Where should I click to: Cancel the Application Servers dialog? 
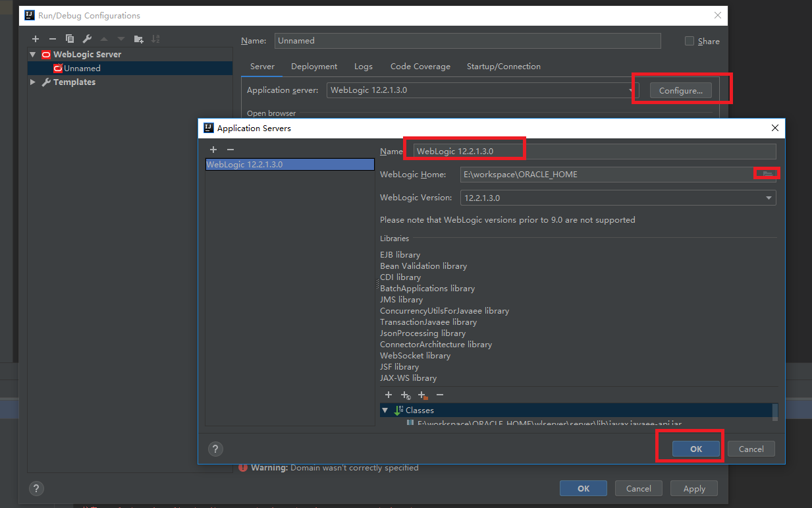pyautogui.click(x=751, y=449)
